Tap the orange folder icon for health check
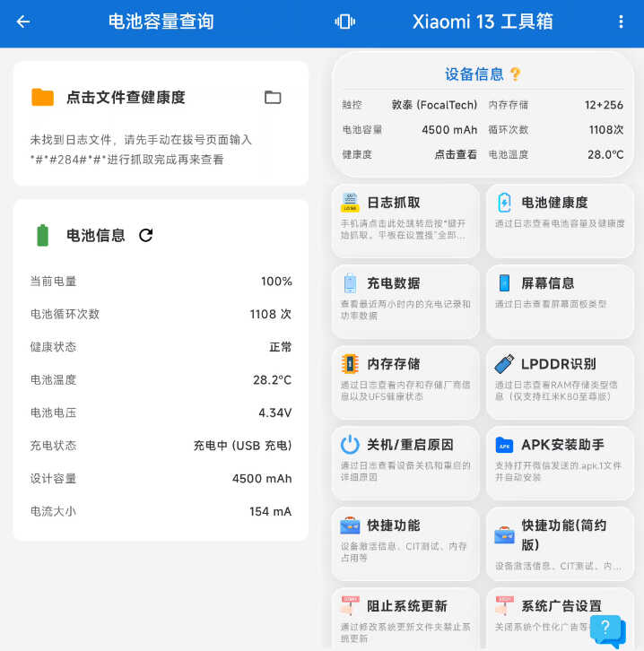The height and width of the screenshot is (651, 644). coord(42,98)
